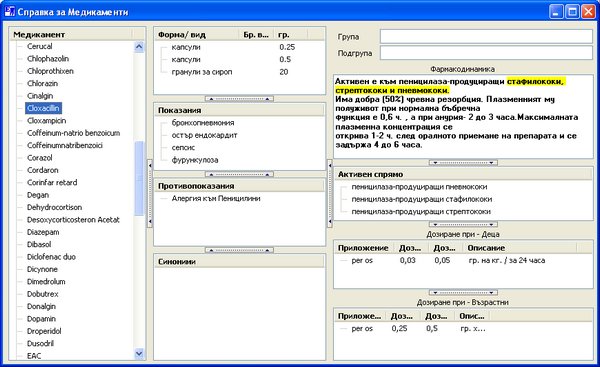Select фурункулоза indication
600x367 pixels.
[195, 160]
